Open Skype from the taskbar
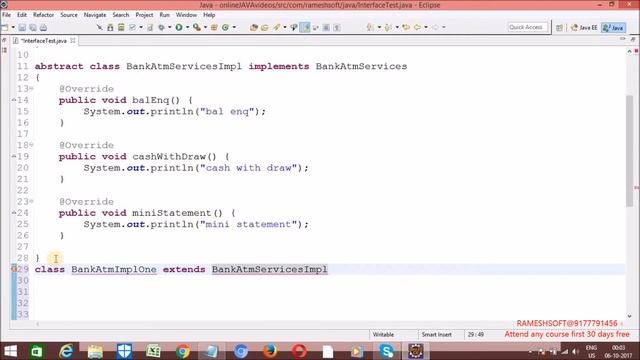 pyautogui.click(x=386, y=351)
